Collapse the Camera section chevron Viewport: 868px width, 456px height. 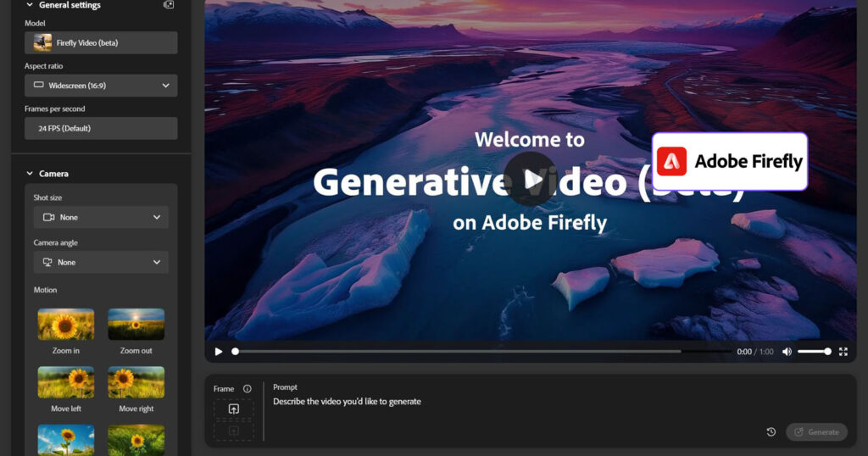click(30, 174)
